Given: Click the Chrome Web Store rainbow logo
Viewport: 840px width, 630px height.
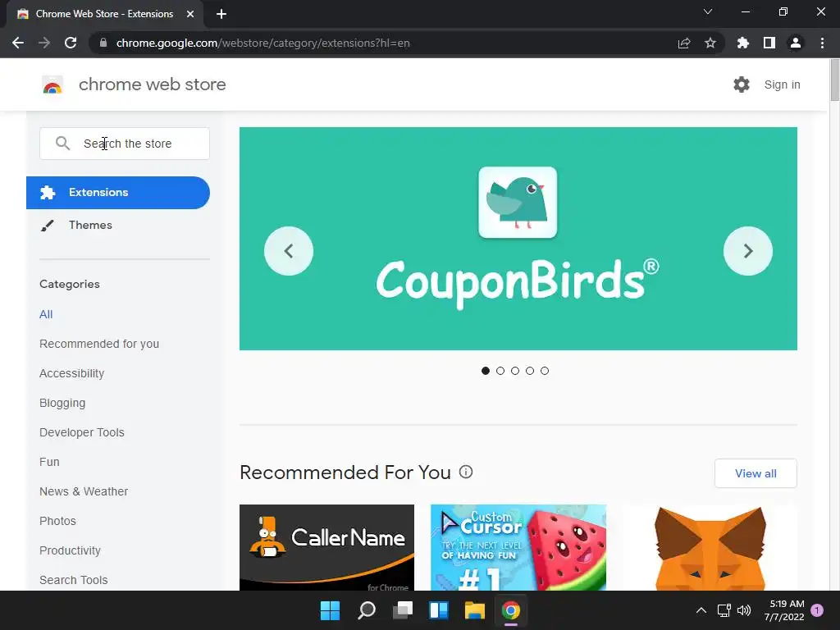Looking at the screenshot, I should [52, 84].
